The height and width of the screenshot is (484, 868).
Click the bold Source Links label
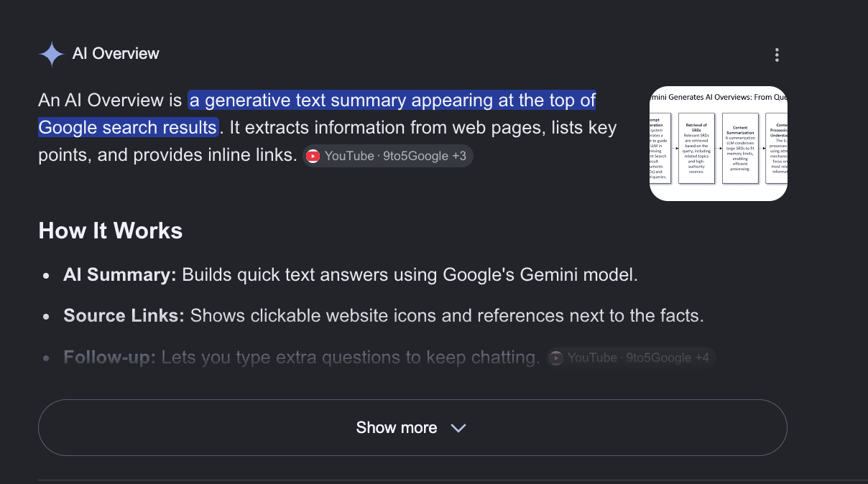pos(124,316)
